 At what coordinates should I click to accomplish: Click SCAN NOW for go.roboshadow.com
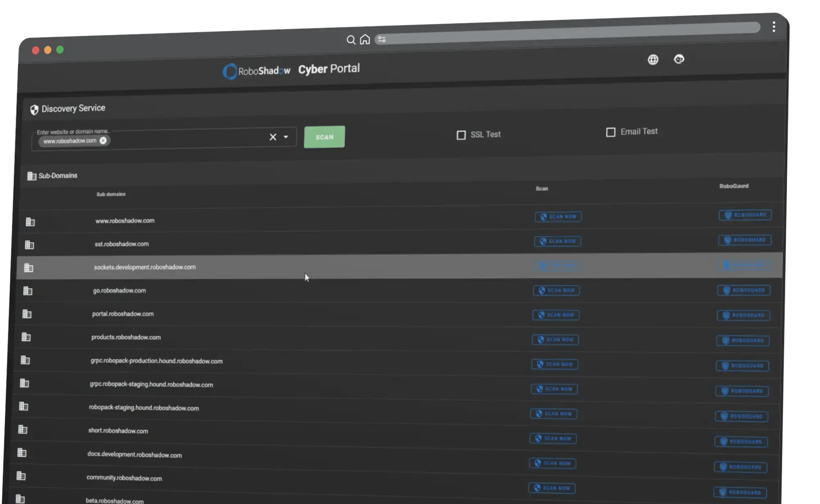pos(556,291)
